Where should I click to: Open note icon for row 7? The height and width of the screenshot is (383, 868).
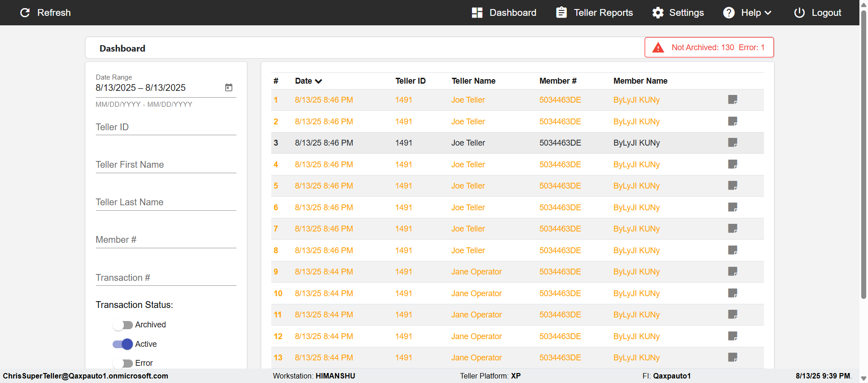(733, 228)
